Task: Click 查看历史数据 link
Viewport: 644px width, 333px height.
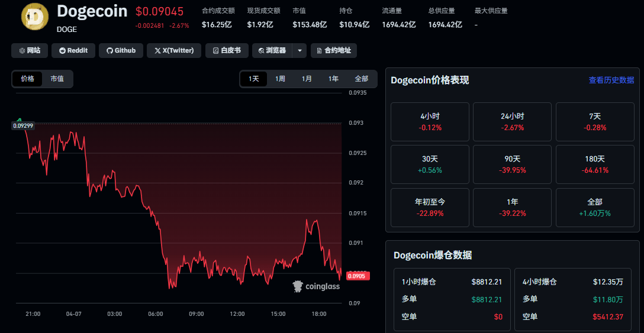Action: pyautogui.click(x=611, y=80)
